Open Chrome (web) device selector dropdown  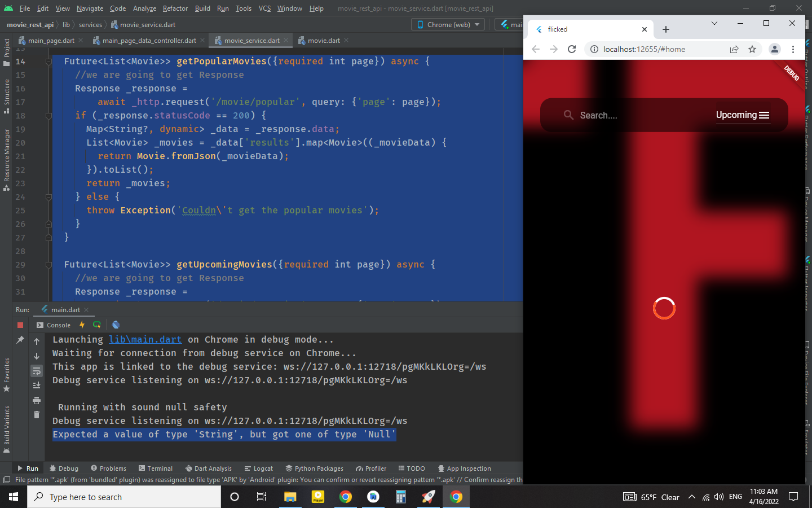pyautogui.click(x=448, y=25)
